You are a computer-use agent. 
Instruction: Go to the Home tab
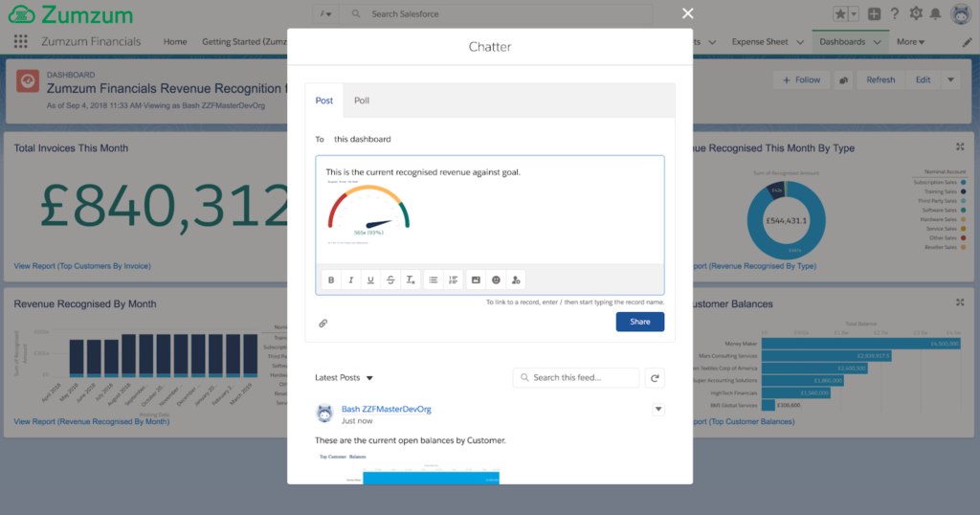click(x=175, y=42)
